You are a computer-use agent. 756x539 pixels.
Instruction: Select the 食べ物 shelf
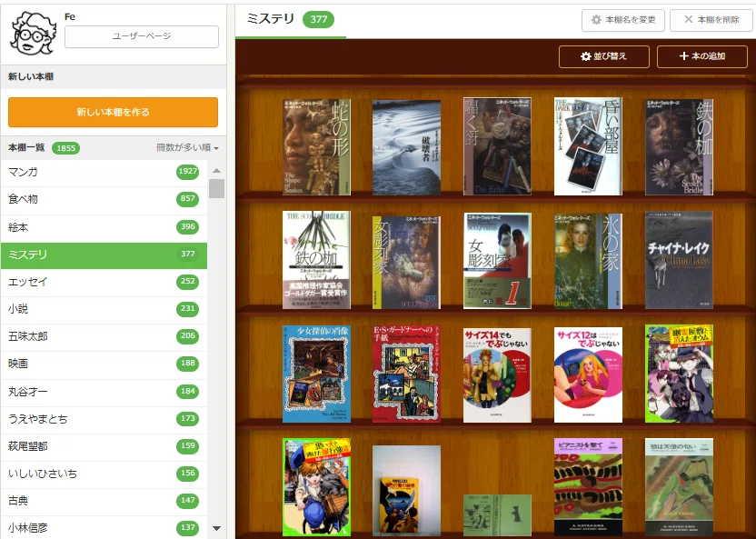pyautogui.click(x=104, y=199)
